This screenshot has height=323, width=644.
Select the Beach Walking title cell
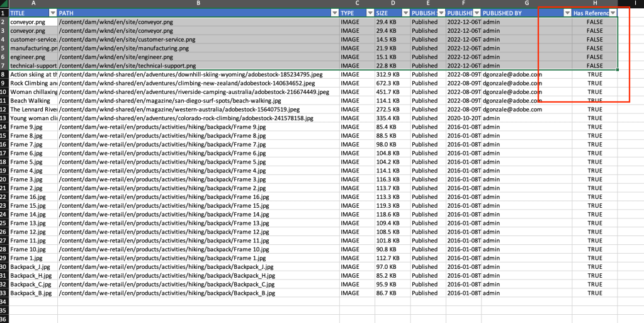point(33,101)
